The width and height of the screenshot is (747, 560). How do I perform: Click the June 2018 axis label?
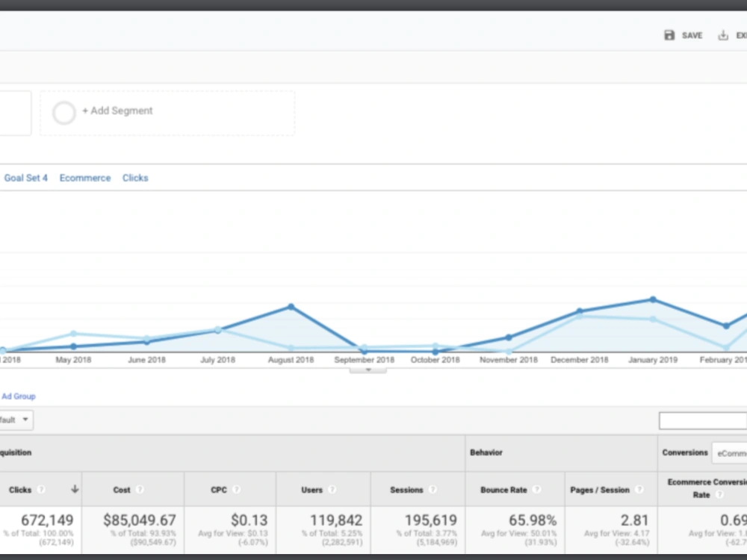pyautogui.click(x=146, y=360)
